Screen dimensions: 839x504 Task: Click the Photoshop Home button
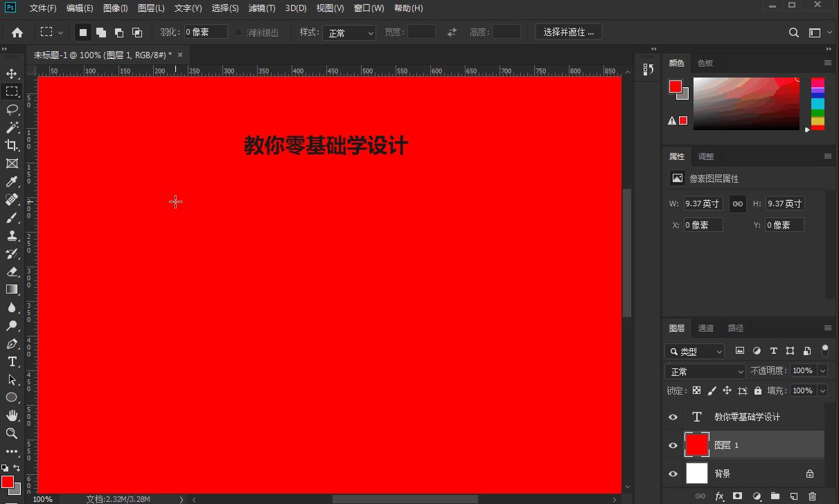[x=17, y=31]
